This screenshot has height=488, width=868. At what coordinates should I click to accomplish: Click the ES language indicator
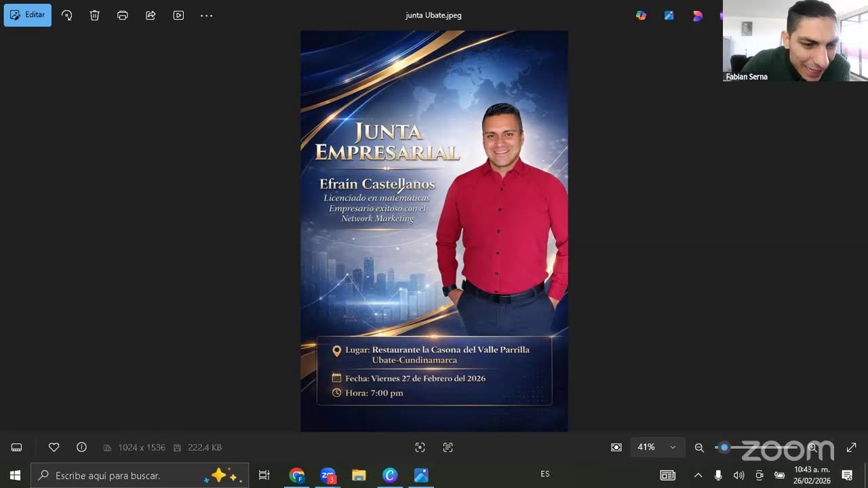click(545, 474)
